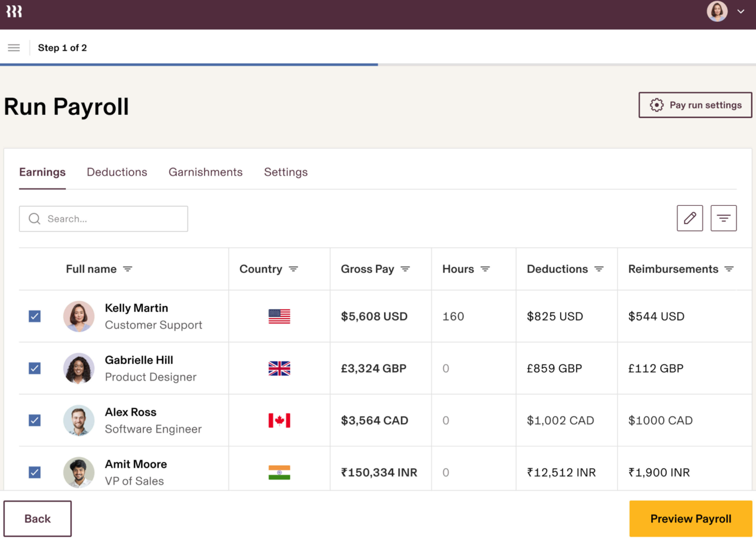This screenshot has width=756, height=539.
Task: Click the US flag icon for Kelly Martin
Action: (x=279, y=316)
